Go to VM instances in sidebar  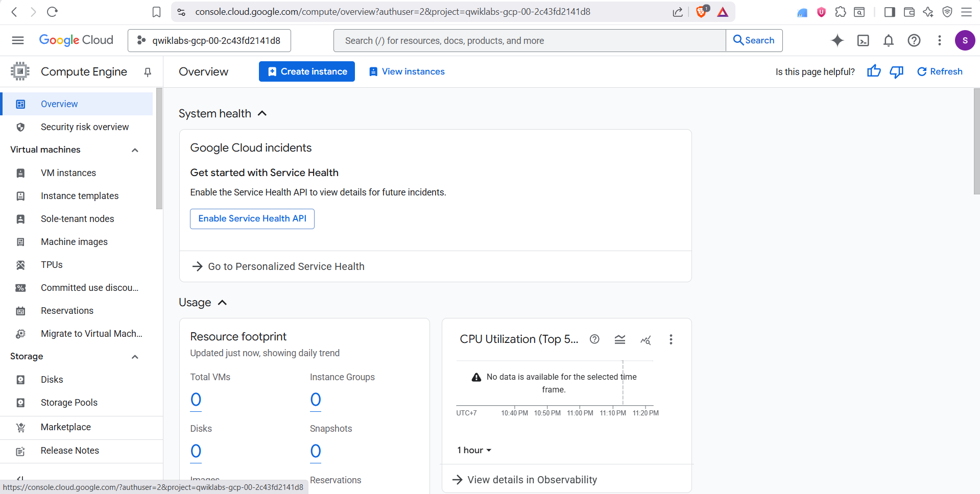(x=68, y=173)
